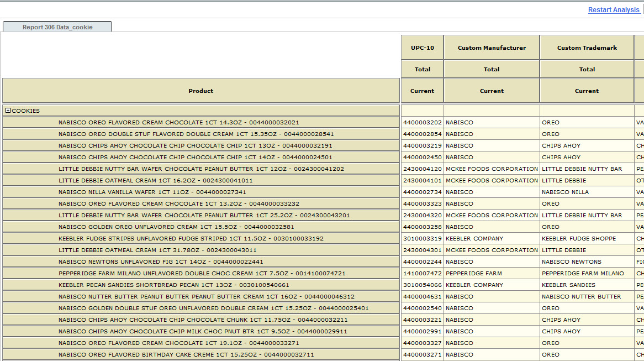Click the UPC-10 column header
Image resolution: width=644 pixels, height=361 pixels.
422,48
